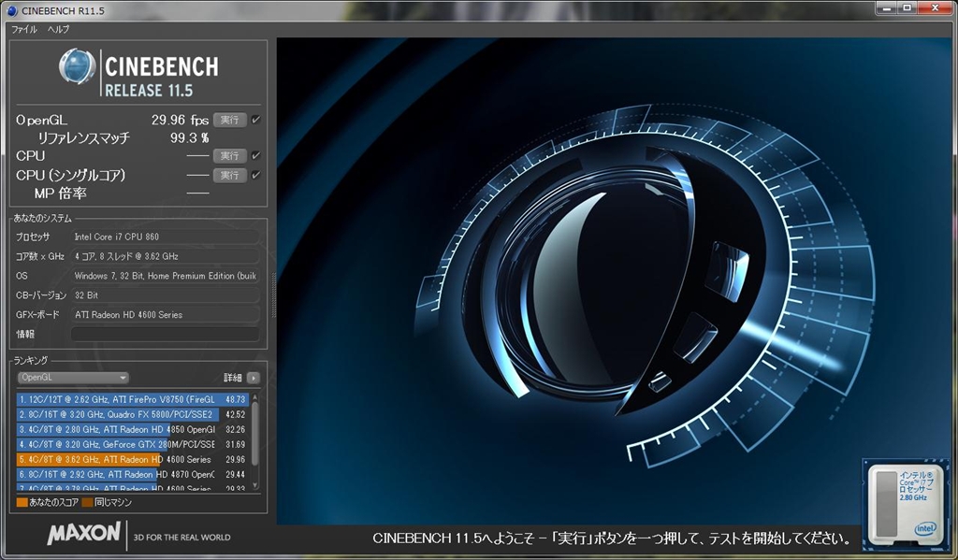Run the OpenGL benchmark with 実行
The image size is (958, 560).
pos(229,120)
